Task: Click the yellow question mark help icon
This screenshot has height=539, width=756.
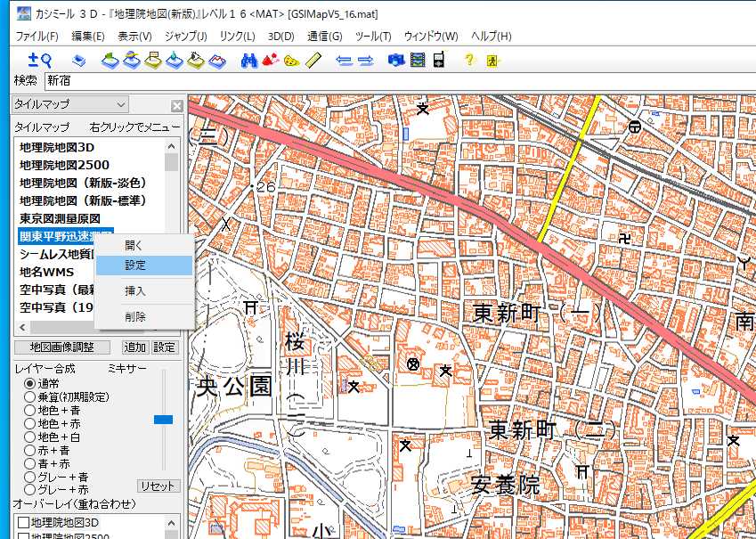Action: 469,60
